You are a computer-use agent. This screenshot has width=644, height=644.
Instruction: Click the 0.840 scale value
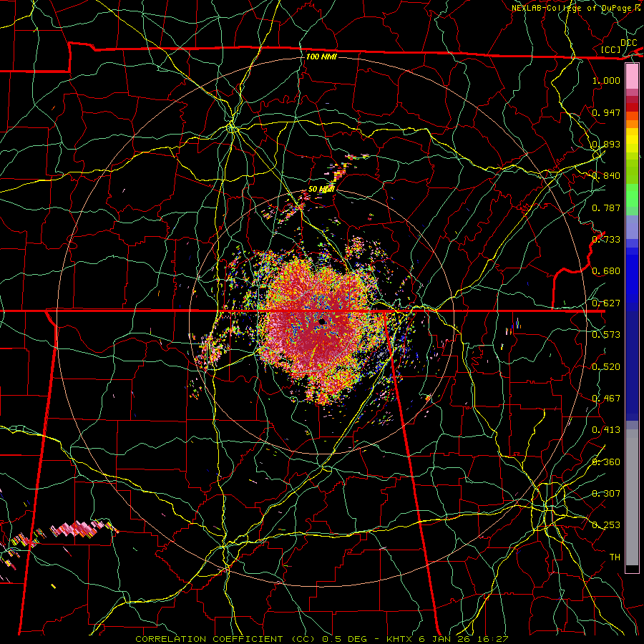click(x=606, y=176)
